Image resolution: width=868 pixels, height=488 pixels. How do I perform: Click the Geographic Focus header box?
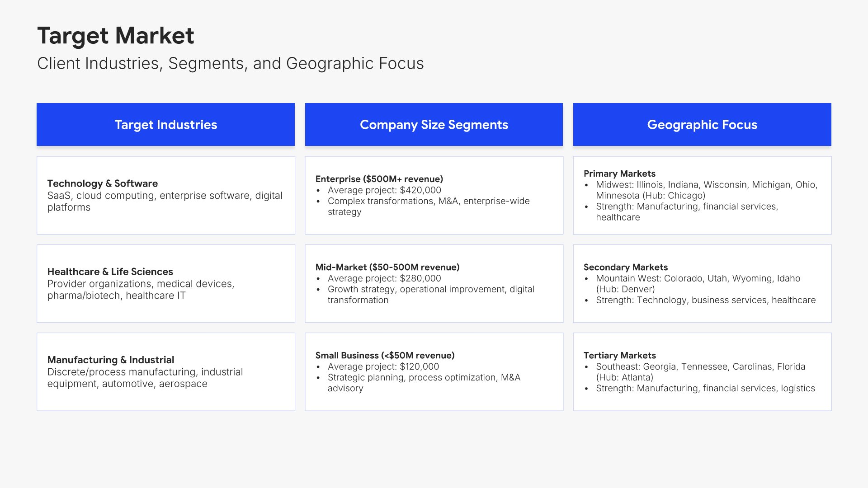click(702, 125)
